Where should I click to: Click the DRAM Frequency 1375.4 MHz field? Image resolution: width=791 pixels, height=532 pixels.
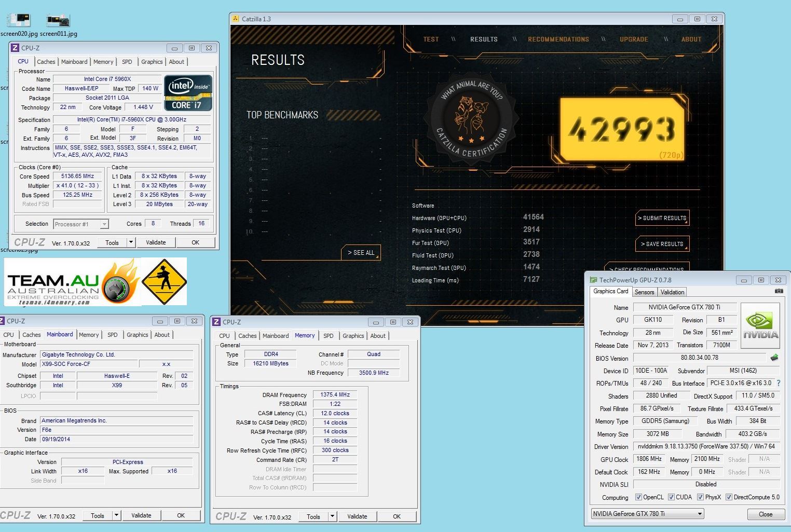(335, 394)
